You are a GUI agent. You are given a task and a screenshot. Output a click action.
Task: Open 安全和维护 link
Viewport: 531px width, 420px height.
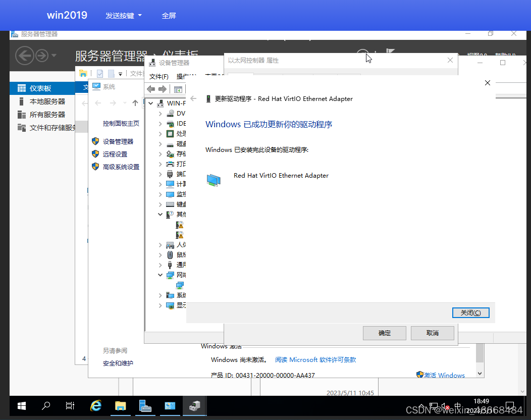tap(118, 363)
